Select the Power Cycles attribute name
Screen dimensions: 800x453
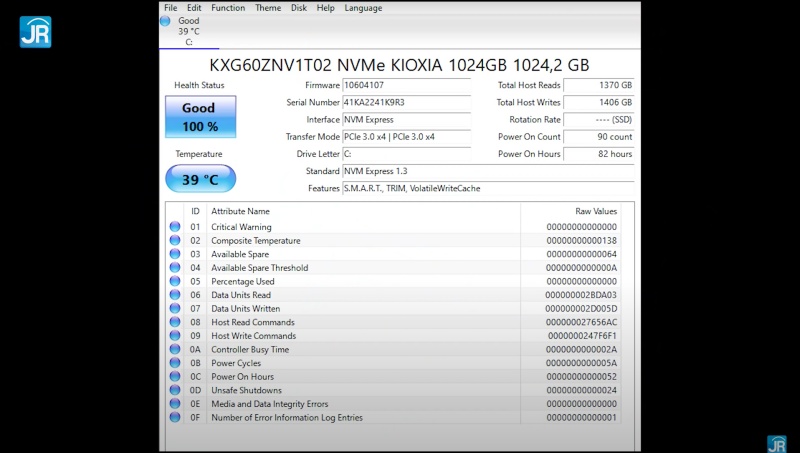(x=236, y=363)
